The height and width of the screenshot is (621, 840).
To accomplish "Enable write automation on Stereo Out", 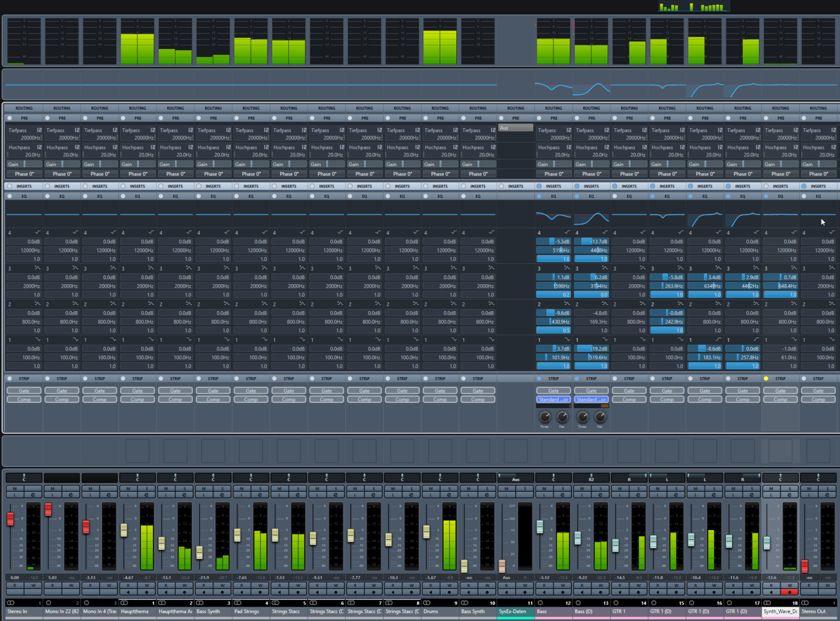I will pyautogui.click(x=827, y=585).
